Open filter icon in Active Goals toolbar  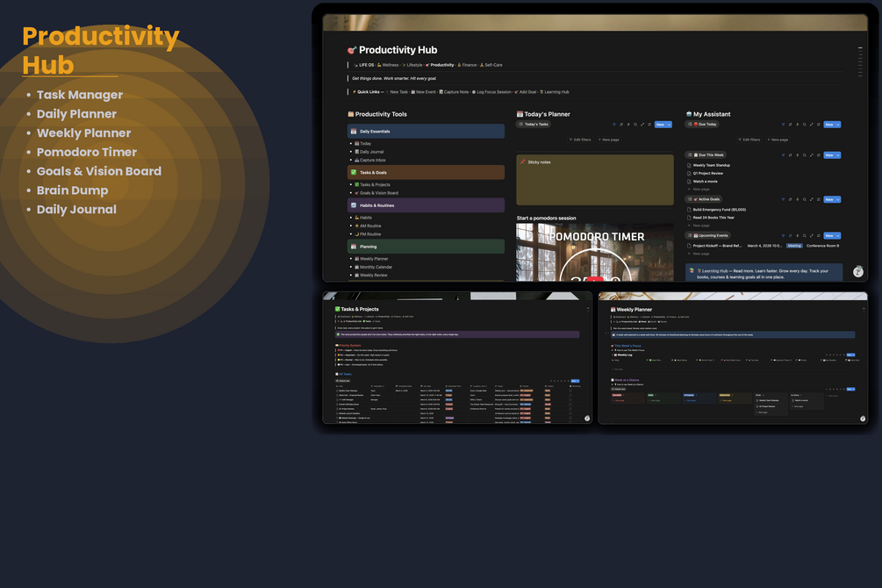pos(783,199)
